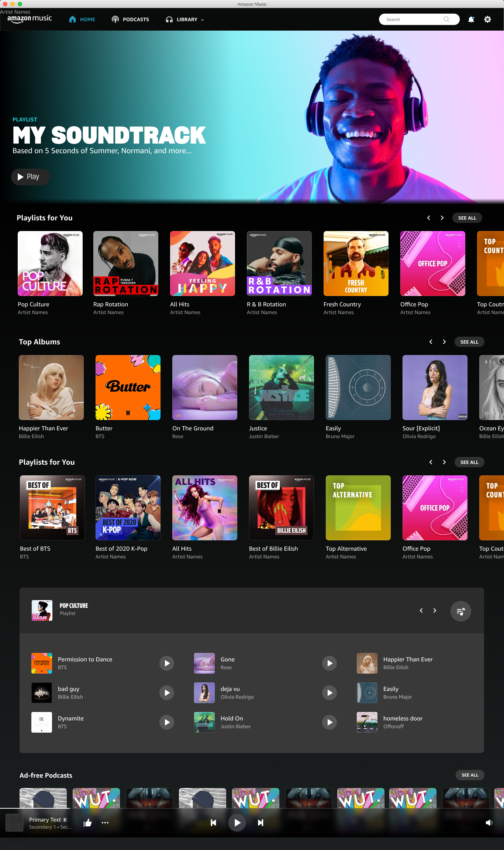
Task: Play Gone by Rose
Action: point(329,663)
